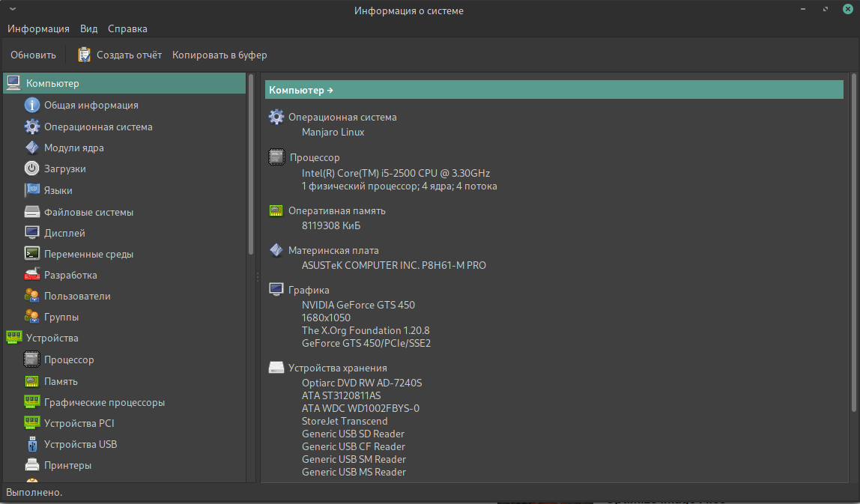The height and width of the screenshot is (504, 860).
Task: Click the Языки flag icon
Action: [x=31, y=190]
